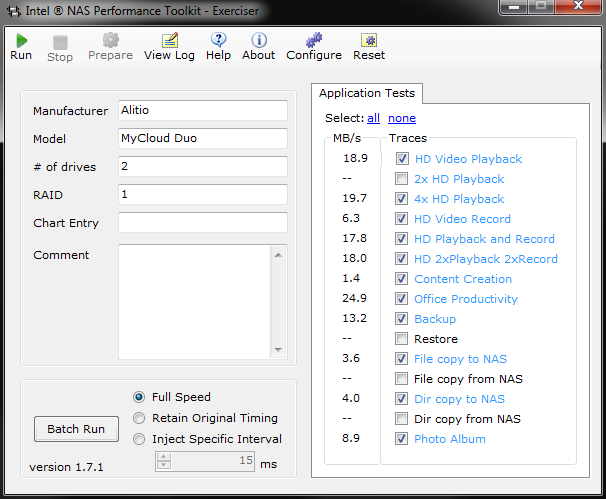Viewport: 606px width, 499px height.
Task: Decrease interval with spinner down arrow
Action: coord(164,465)
